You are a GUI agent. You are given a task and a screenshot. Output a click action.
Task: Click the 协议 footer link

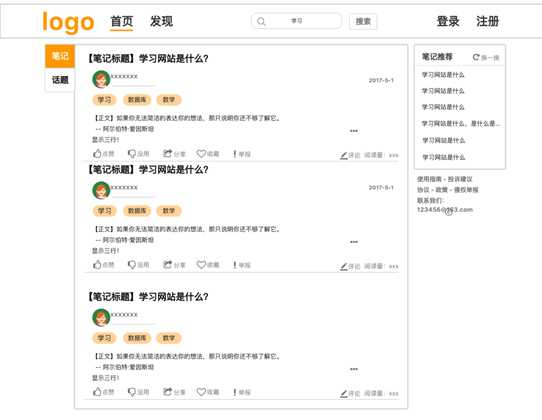423,190
